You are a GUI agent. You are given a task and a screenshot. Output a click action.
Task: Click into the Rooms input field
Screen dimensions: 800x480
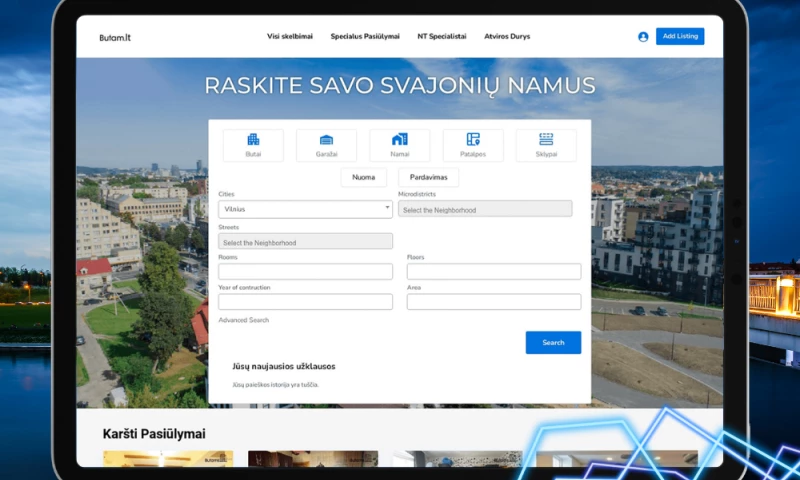coord(305,272)
